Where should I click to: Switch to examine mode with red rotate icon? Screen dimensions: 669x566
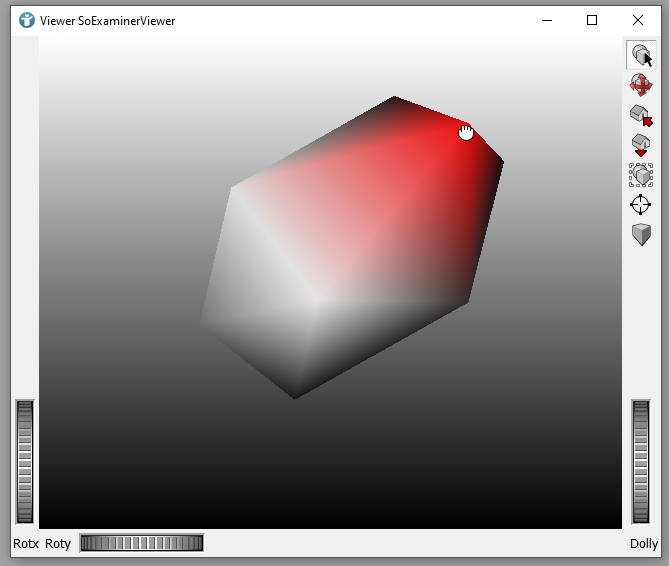click(x=641, y=86)
